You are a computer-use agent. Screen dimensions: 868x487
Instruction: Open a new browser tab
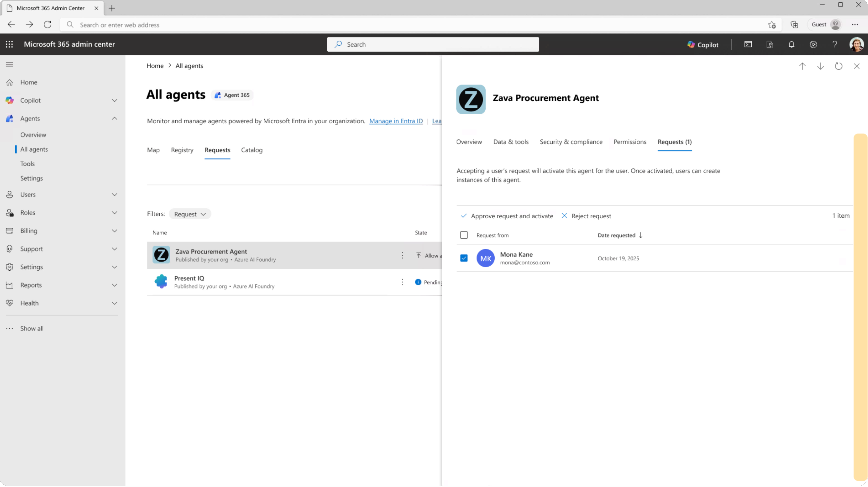click(112, 8)
